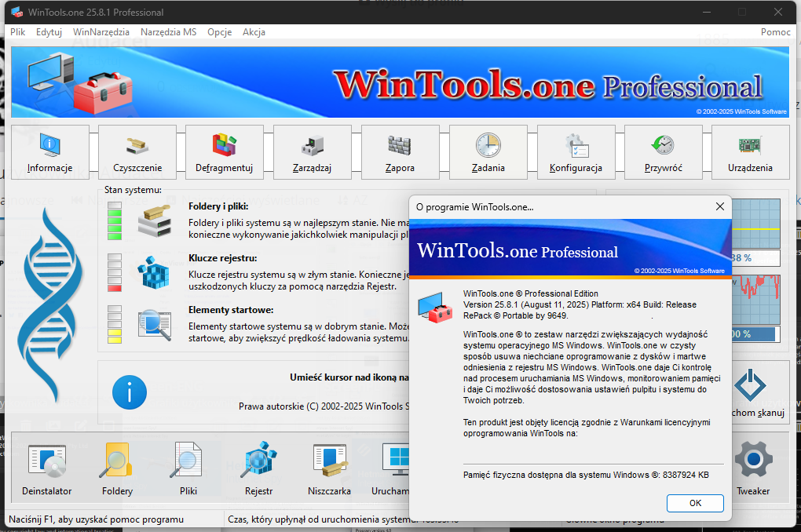Click the Klucze rejestru red level indicator
Screen dimensions: 801x532
(x=115, y=272)
